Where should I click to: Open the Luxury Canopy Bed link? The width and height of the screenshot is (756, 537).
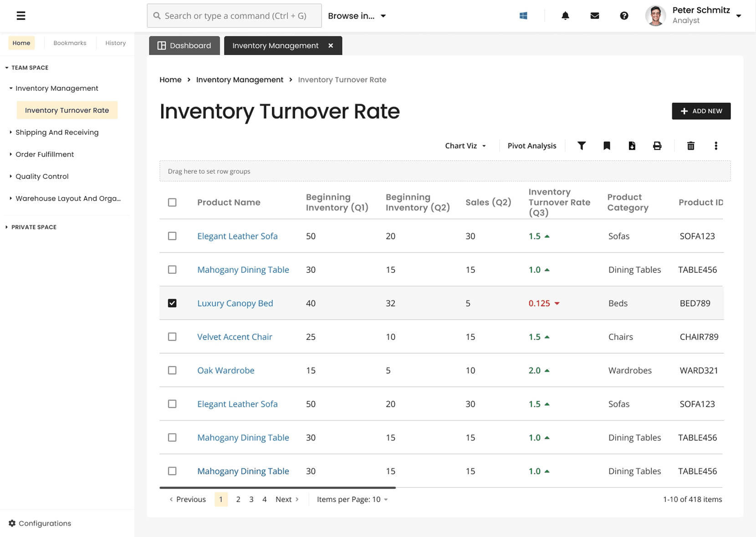235,303
